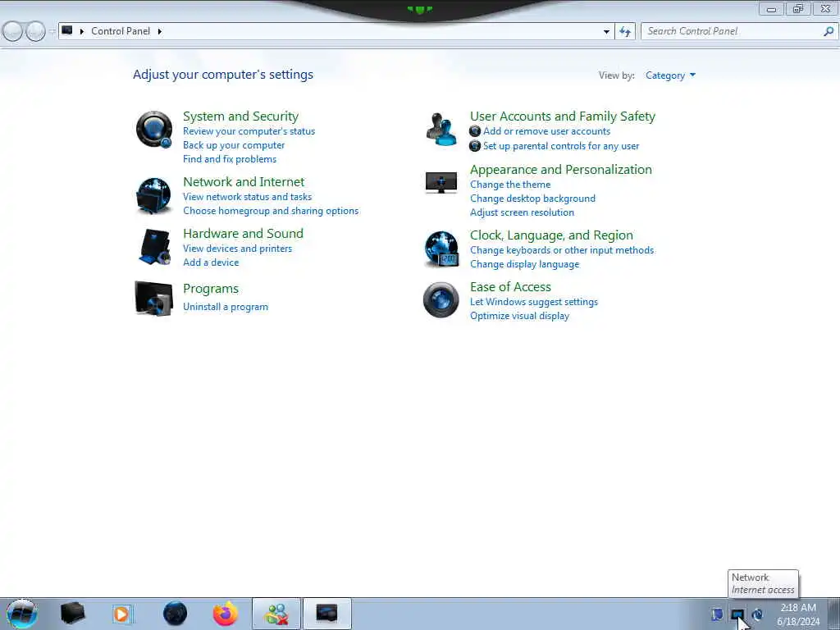Screen dimensions: 840x630
Task: Open Appearance and Personalization heading link
Action: [x=561, y=169]
